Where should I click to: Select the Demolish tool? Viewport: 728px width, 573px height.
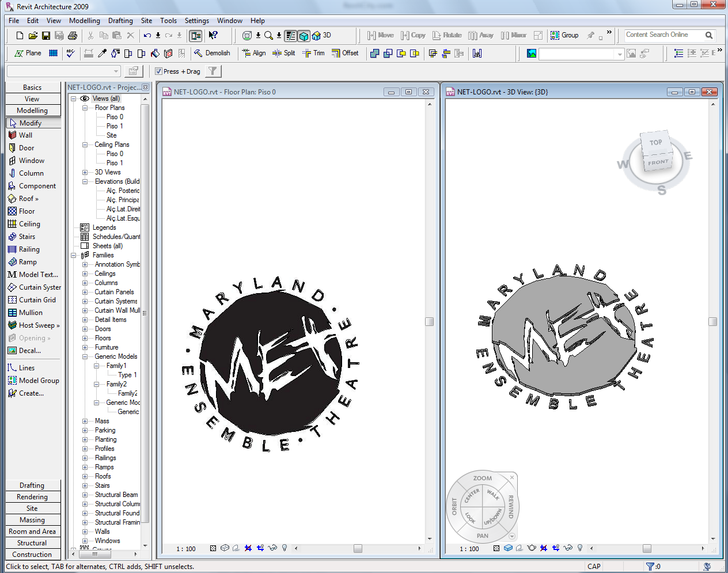pyautogui.click(x=213, y=53)
